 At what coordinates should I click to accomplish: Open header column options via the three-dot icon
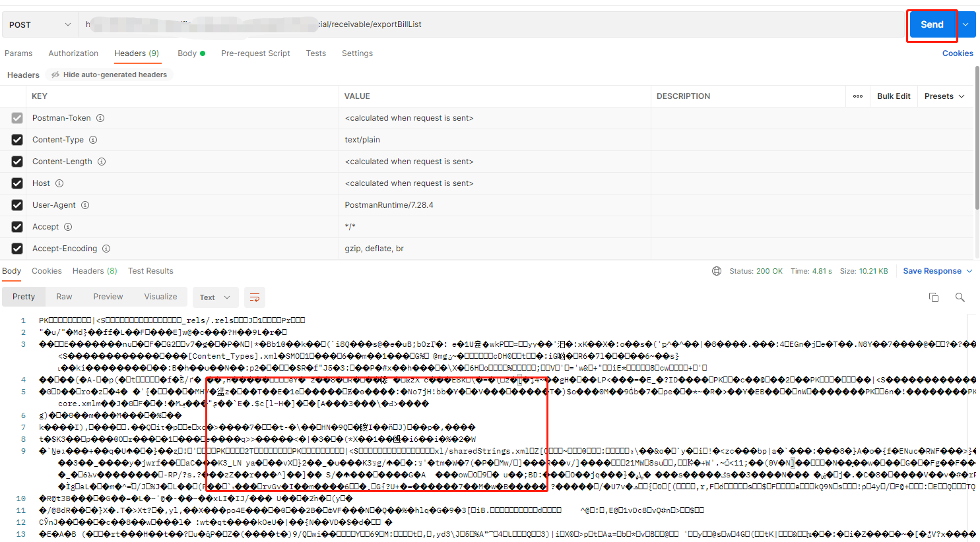858,96
